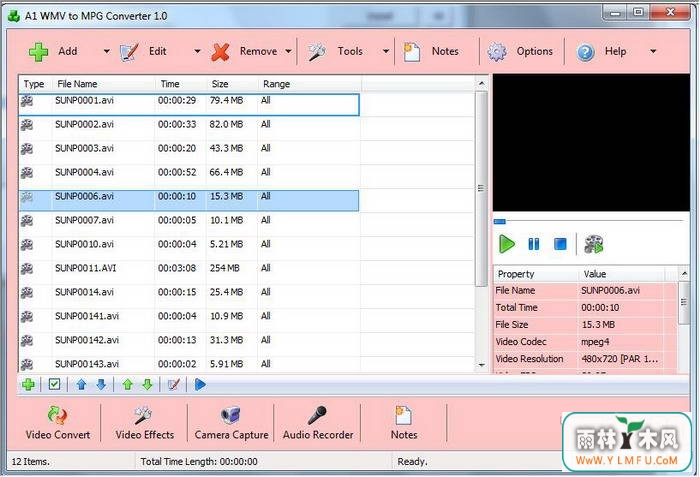Click the green down arrow icon
This screenshot has height=477, width=700.
click(x=147, y=384)
